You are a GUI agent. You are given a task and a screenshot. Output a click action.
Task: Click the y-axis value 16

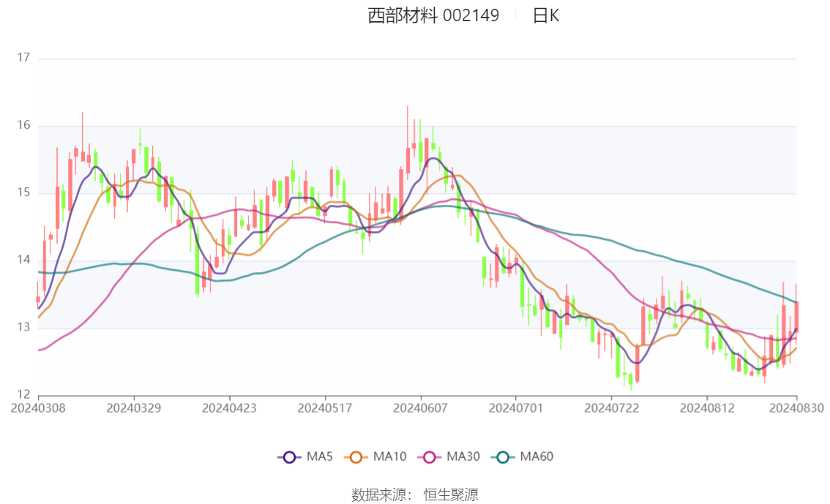[23, 125]
